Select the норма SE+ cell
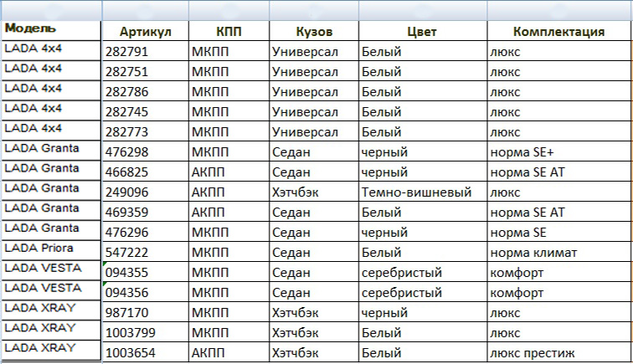The image size is (633, 364). coord(558,151)
